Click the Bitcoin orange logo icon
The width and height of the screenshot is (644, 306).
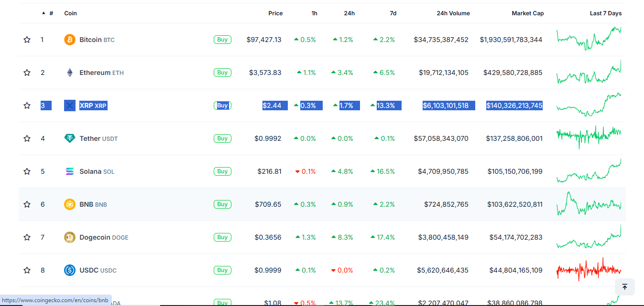click(x=70, y=40)
